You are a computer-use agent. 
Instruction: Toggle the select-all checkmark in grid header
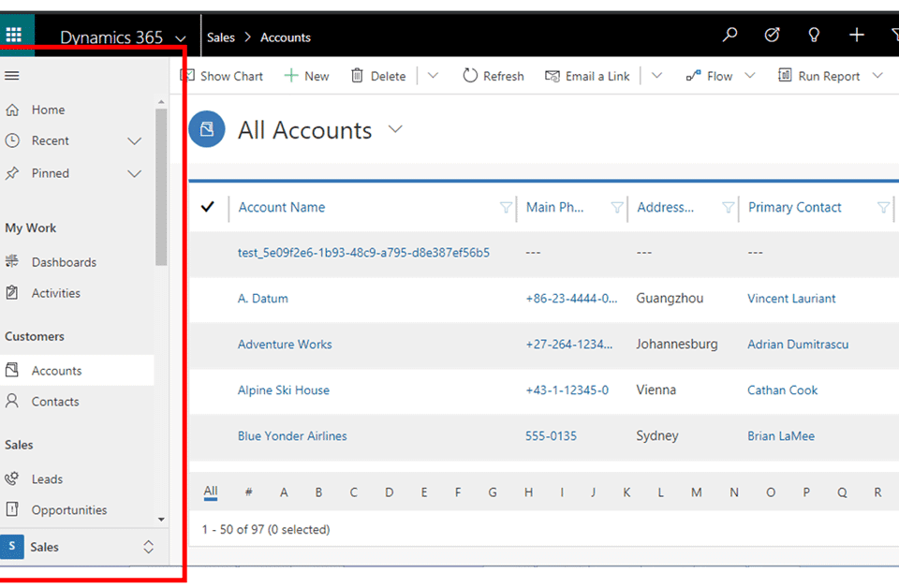(x=208, y=207)
